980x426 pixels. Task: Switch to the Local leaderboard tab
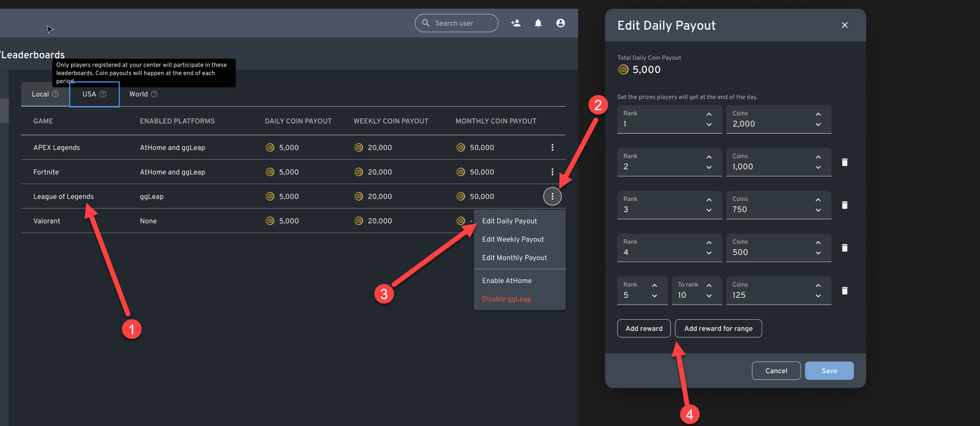pos(40,94)
